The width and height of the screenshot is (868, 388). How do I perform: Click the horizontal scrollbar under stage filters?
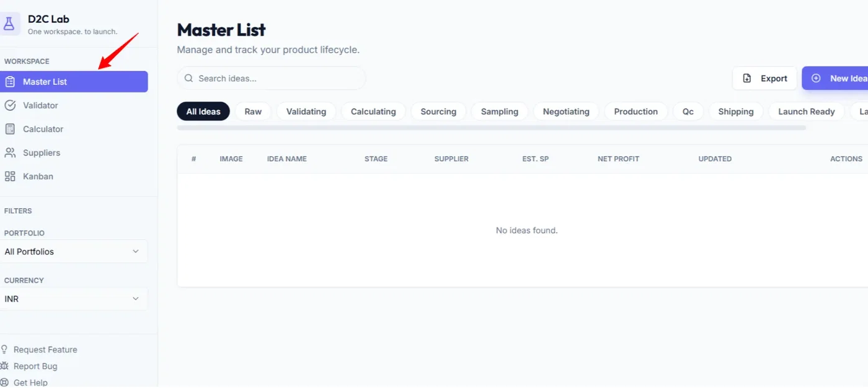click(491, 128)
